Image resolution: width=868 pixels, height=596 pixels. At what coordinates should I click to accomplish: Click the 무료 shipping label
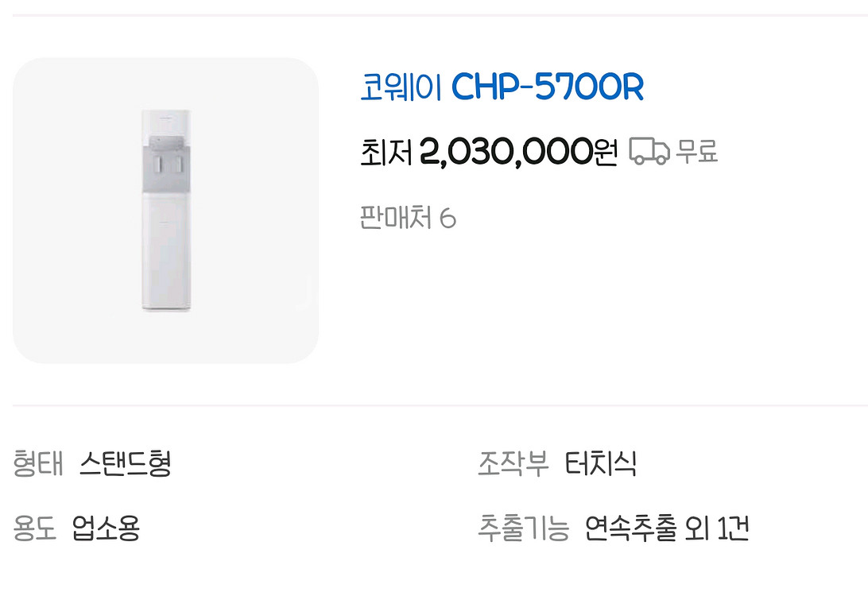697,150
